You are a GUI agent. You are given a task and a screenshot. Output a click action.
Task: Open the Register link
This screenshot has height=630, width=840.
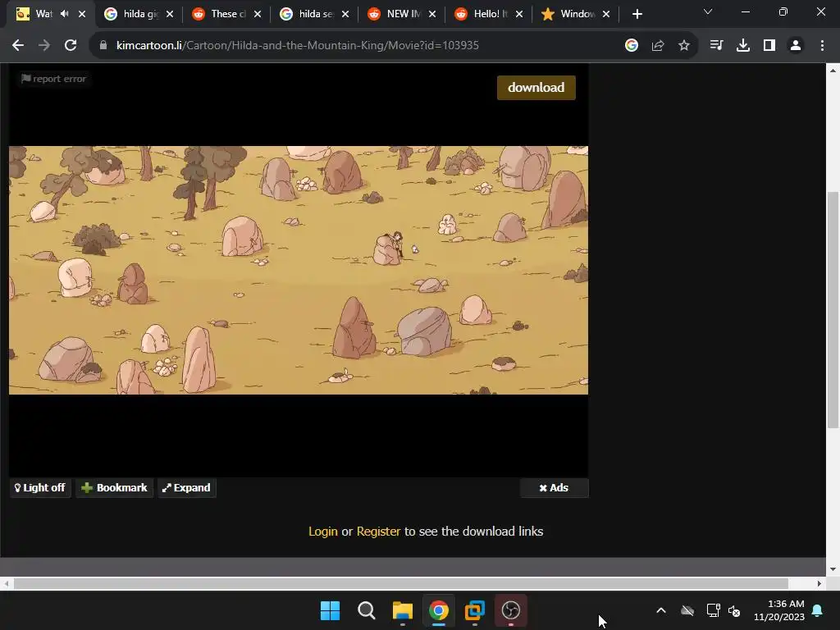click(378, 532)
